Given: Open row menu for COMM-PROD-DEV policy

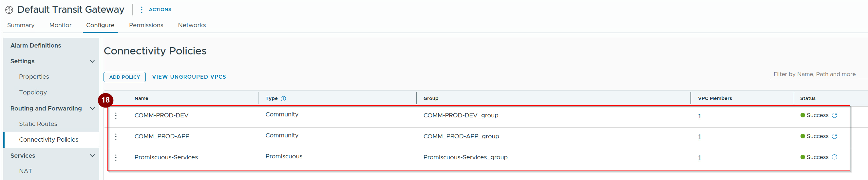Looking at the screenshot, I should pos(116,116).
